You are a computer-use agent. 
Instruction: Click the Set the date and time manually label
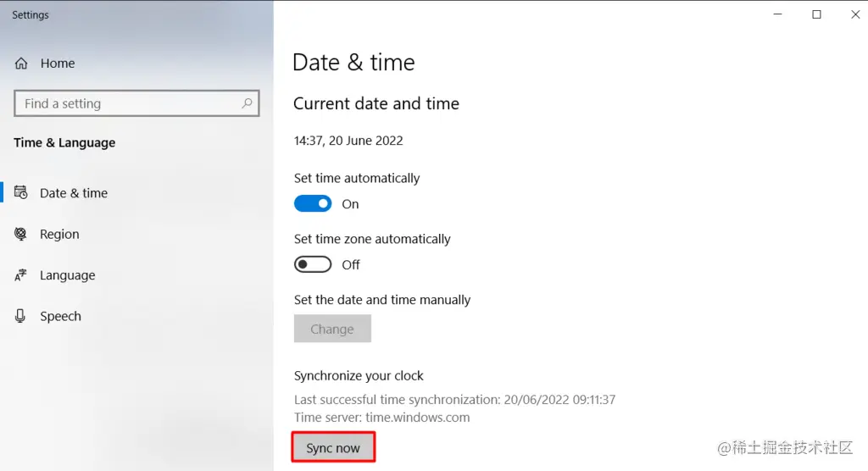[x=382, y=300]
